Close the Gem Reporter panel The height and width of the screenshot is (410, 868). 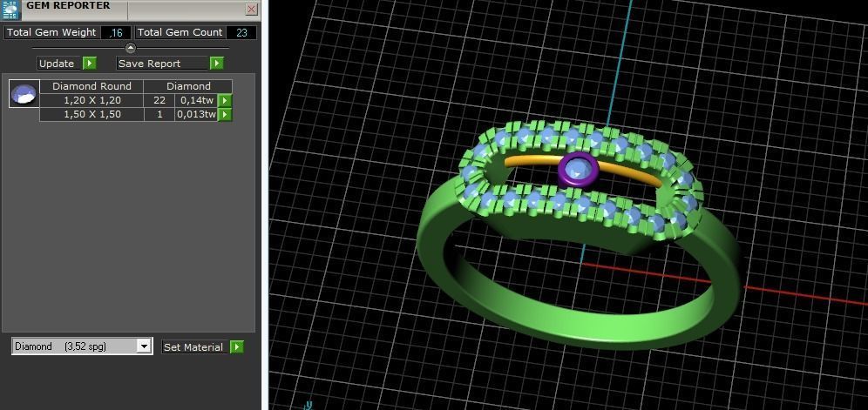click(x=251, y=10)
